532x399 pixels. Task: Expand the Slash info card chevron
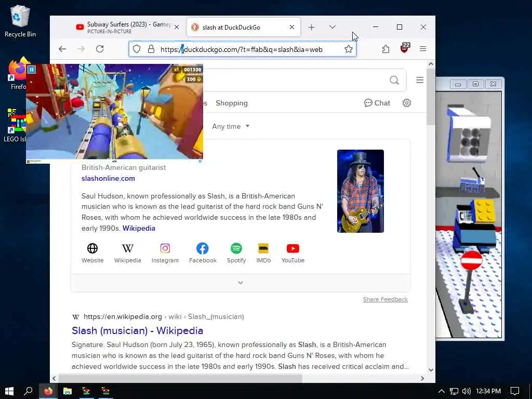click(x=241, y=283)
